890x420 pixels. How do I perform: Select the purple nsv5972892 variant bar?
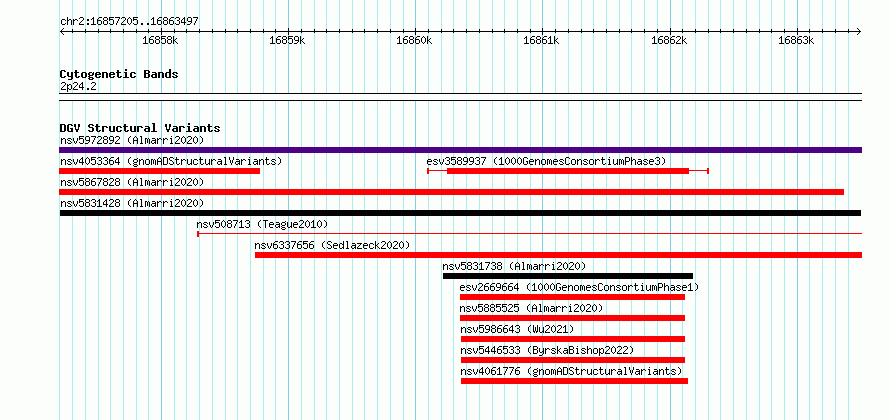coord(460,150)
